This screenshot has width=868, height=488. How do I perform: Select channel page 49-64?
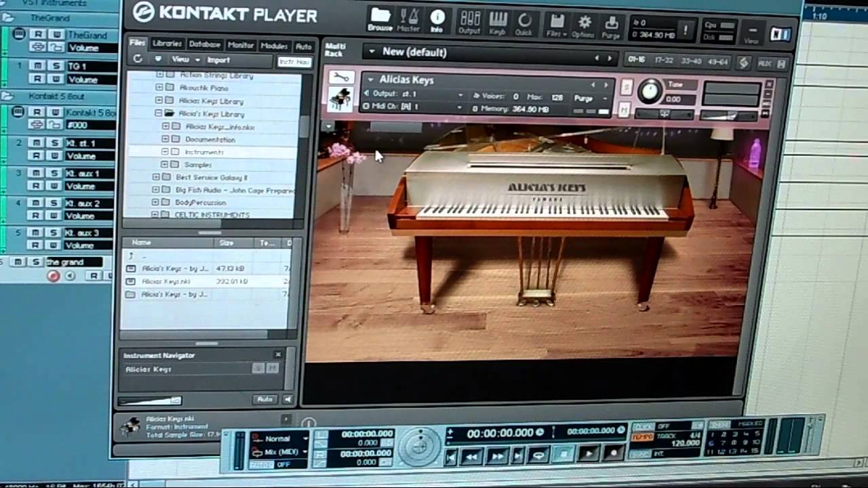pyautogui.click(x=717, y=62)
